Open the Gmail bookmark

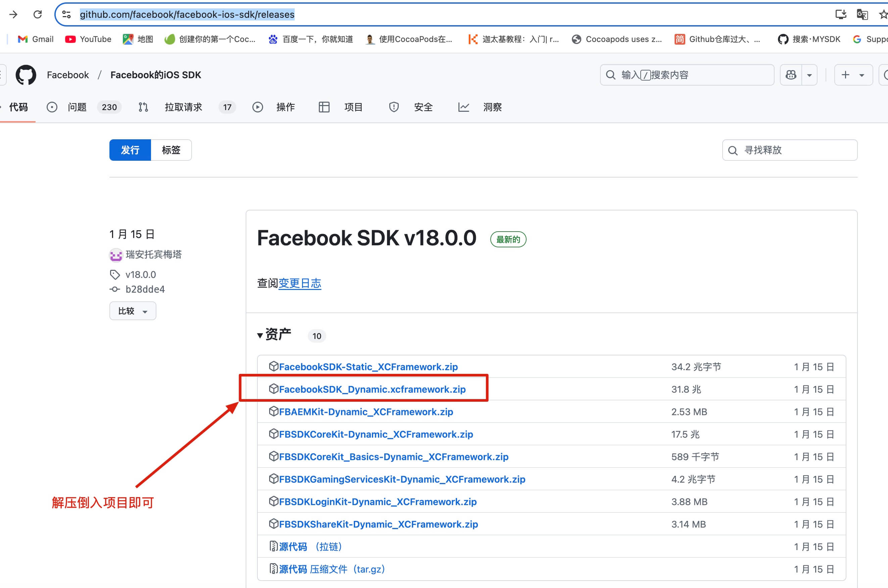36,39
